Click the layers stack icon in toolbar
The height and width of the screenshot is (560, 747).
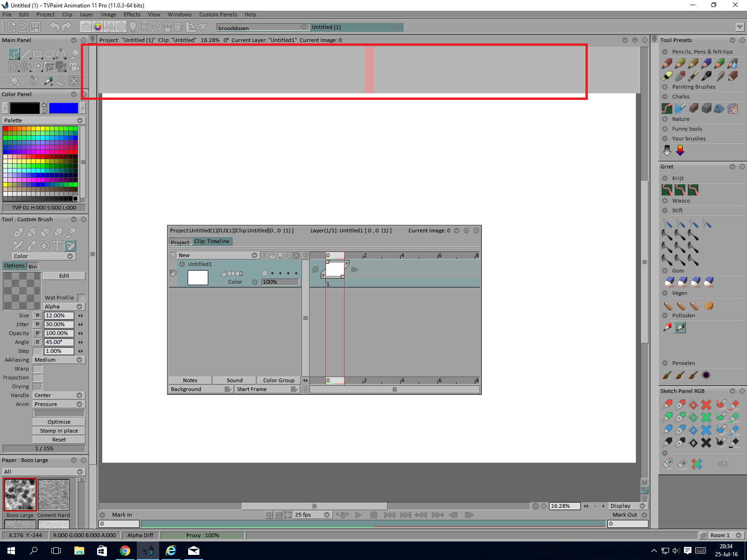[121, 27]
